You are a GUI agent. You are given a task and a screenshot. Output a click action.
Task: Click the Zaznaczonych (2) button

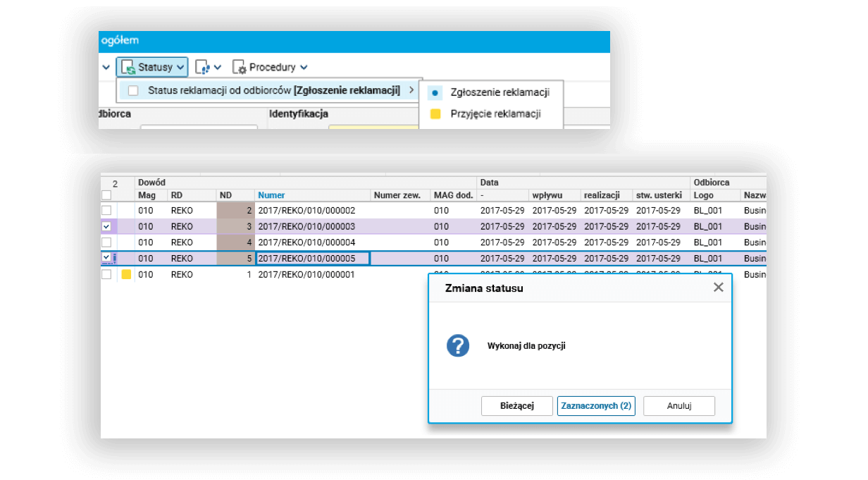595,406
